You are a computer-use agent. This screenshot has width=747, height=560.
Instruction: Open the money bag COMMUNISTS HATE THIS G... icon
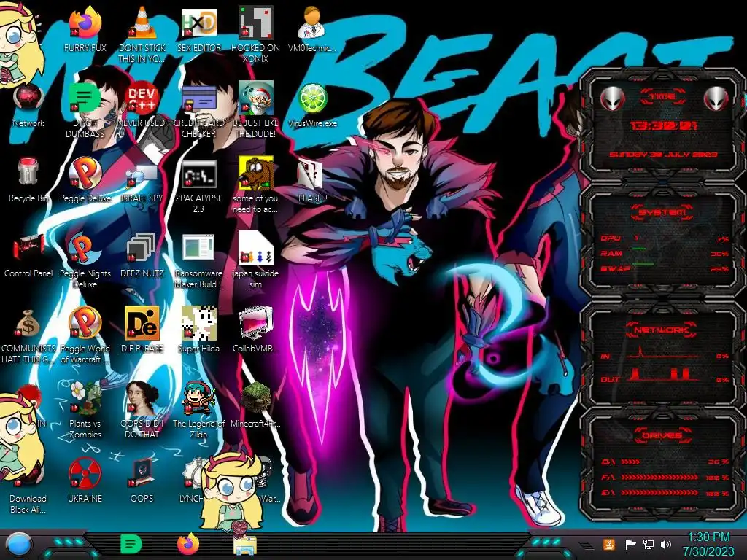28,324
